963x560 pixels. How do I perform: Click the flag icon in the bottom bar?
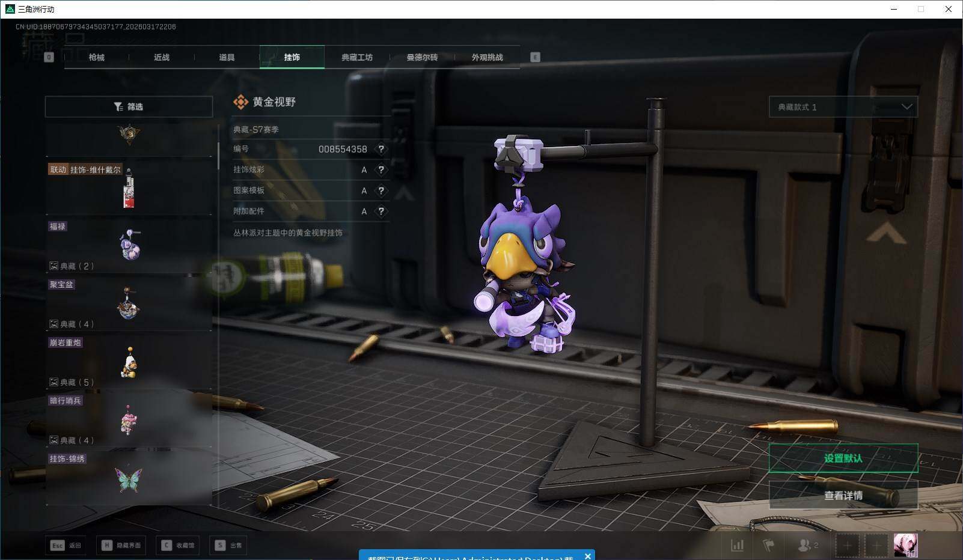click(x=769, y=545)
